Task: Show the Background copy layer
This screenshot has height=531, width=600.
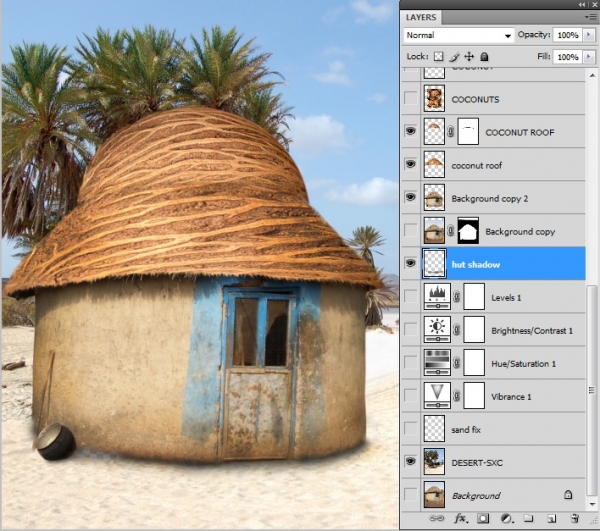Action: tap(411, 230)
